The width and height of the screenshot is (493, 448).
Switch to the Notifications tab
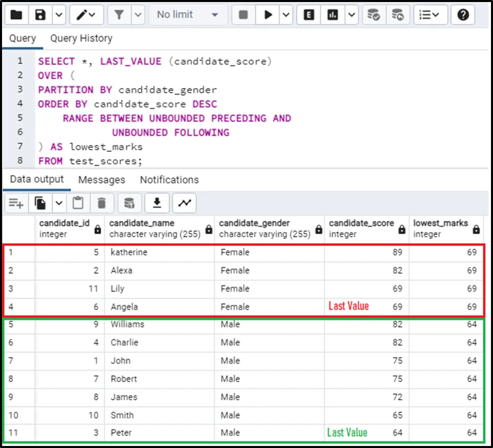(x=169, y=180)
